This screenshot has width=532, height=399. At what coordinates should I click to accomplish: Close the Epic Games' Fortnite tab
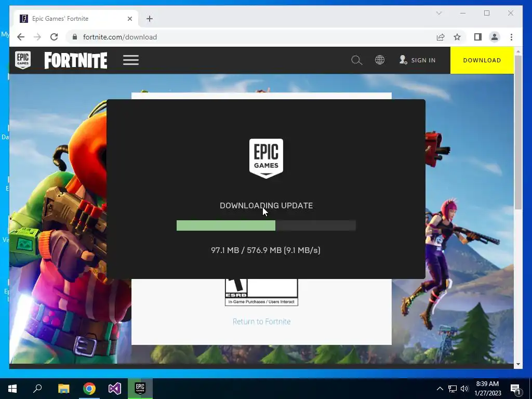[x=129, y=19]
